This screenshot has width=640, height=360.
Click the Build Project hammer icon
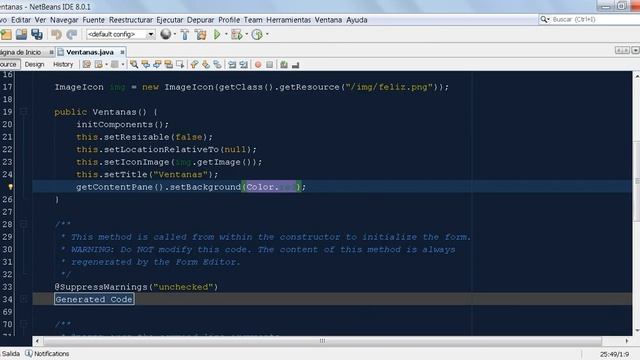(x=185, y=35)
